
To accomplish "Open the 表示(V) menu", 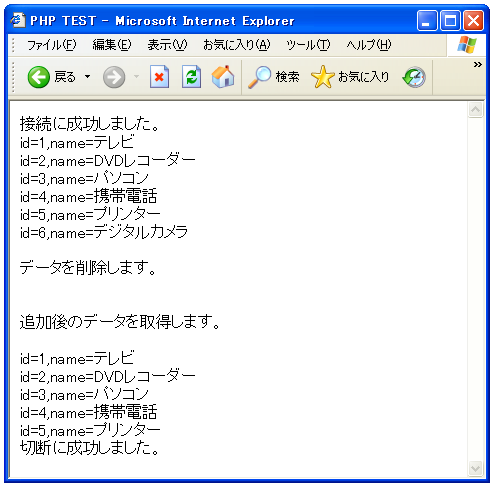I will coord(167,45).
